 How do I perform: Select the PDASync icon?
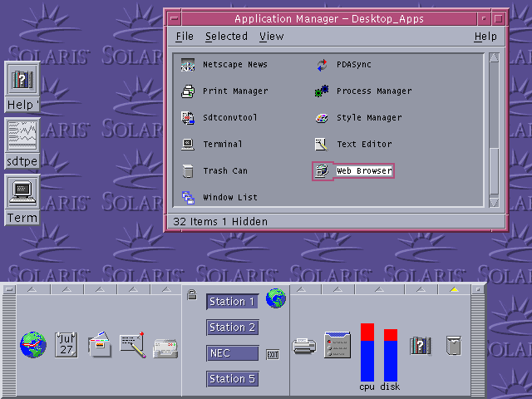coord(322,65)
